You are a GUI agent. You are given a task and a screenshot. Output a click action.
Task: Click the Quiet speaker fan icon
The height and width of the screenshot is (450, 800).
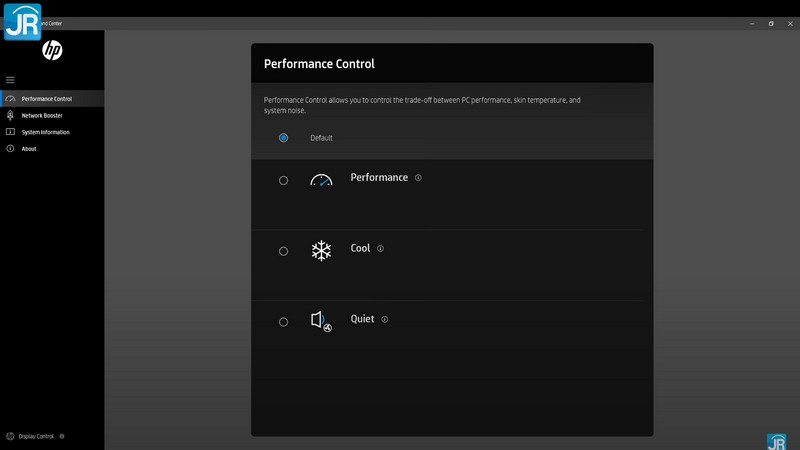[321, 321]
